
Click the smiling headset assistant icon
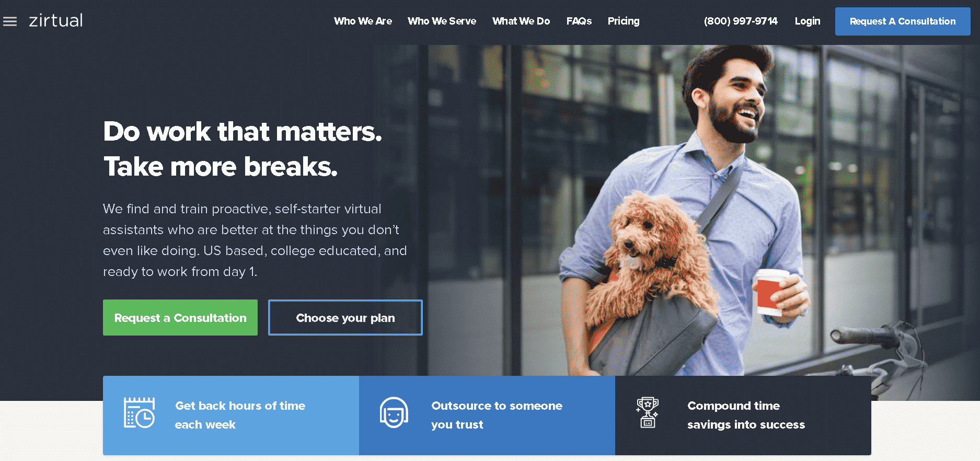point(394,413)
